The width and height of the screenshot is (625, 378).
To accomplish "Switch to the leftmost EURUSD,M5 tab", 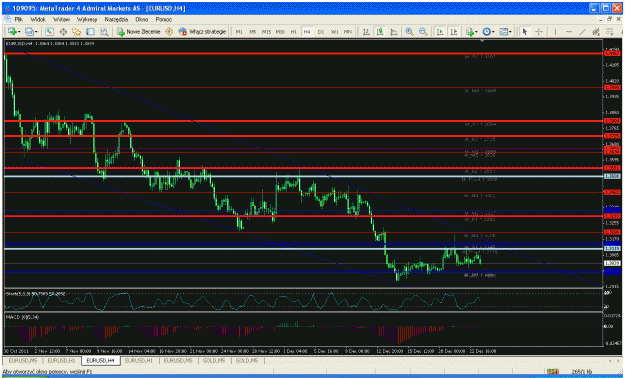I will coord(23,360).
